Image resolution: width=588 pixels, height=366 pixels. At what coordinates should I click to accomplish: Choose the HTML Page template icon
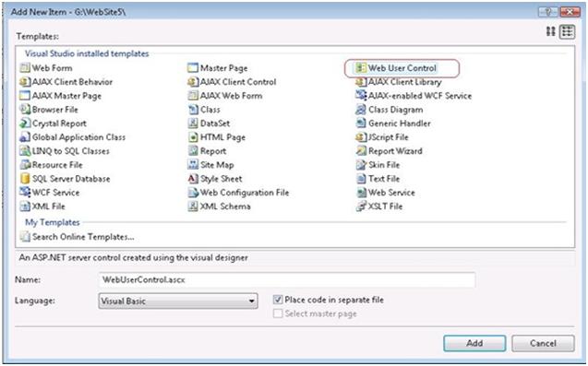click(x=193, y=137)
